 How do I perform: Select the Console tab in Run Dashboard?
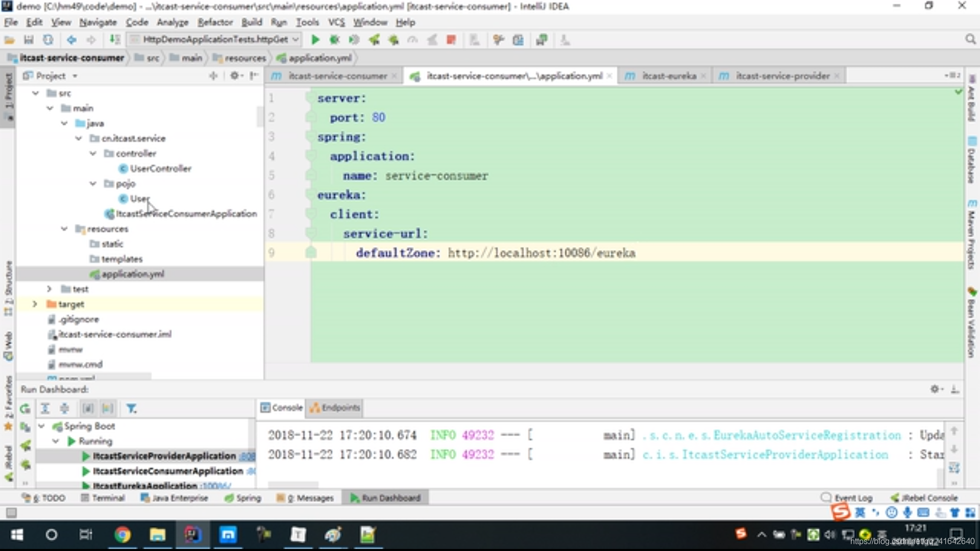pos(282,408)
